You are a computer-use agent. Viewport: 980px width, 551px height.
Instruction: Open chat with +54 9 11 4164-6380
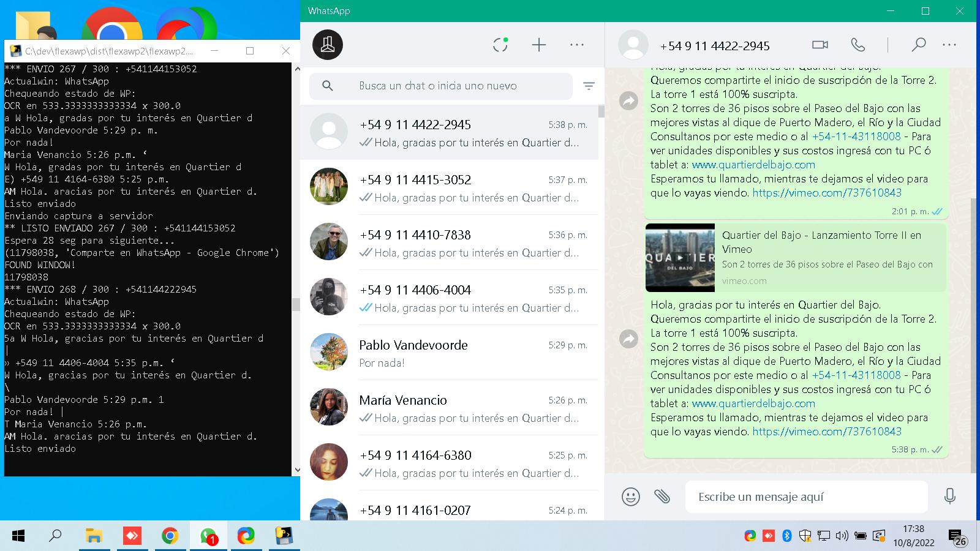449,463
